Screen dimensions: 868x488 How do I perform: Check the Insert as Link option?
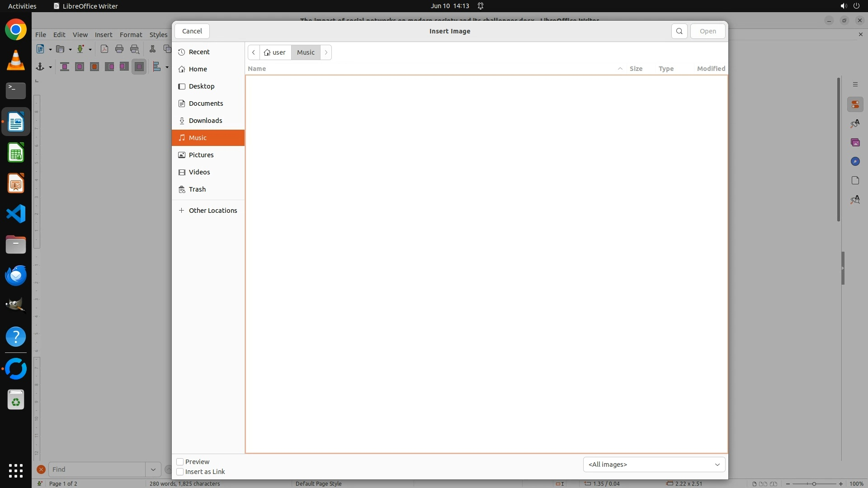point(180,472)
